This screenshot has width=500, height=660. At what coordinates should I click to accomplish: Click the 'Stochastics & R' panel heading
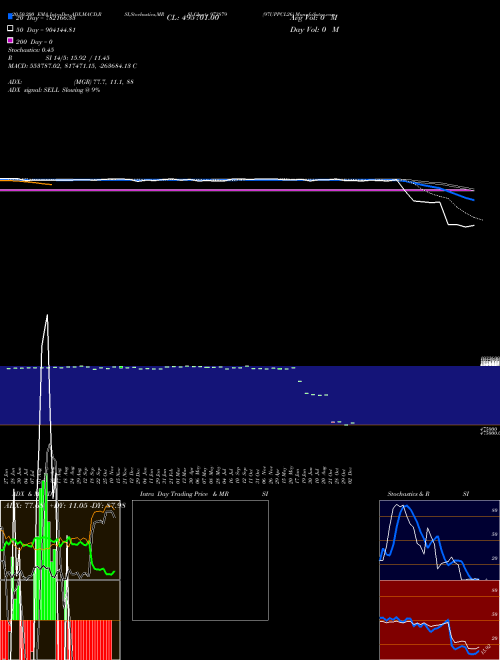408,494
